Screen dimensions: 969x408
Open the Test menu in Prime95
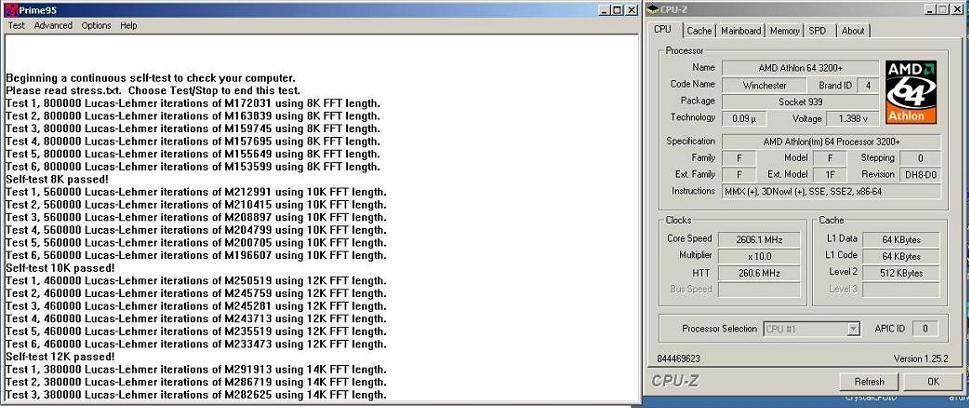pos(16,25)
